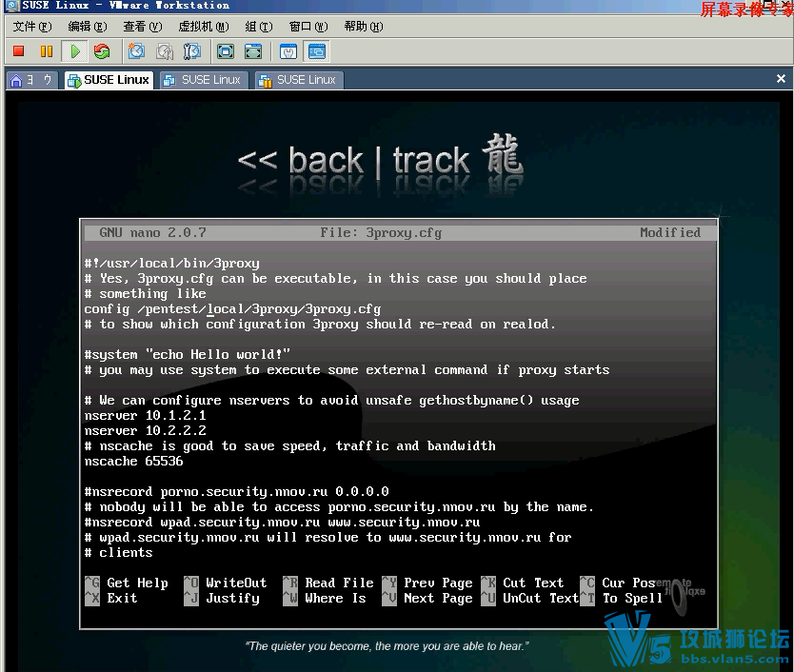Click the orange Suspend pause button

[x=46, y=51]
